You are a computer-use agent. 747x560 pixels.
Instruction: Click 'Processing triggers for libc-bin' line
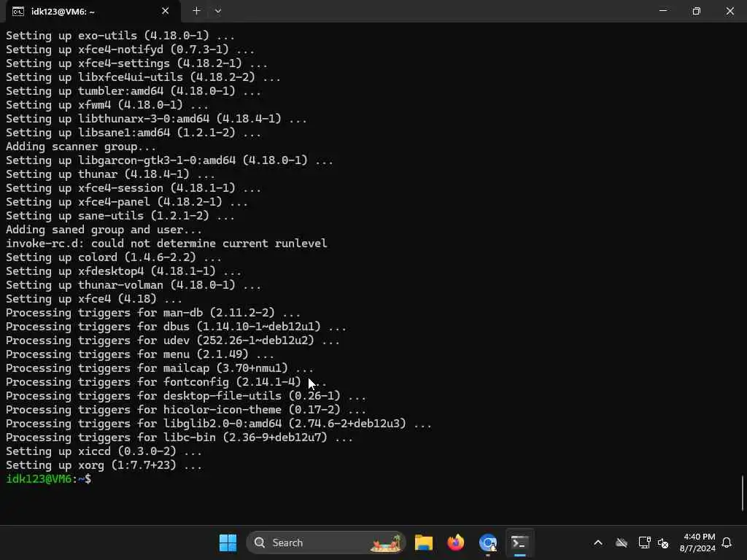(x=179, y=437)
